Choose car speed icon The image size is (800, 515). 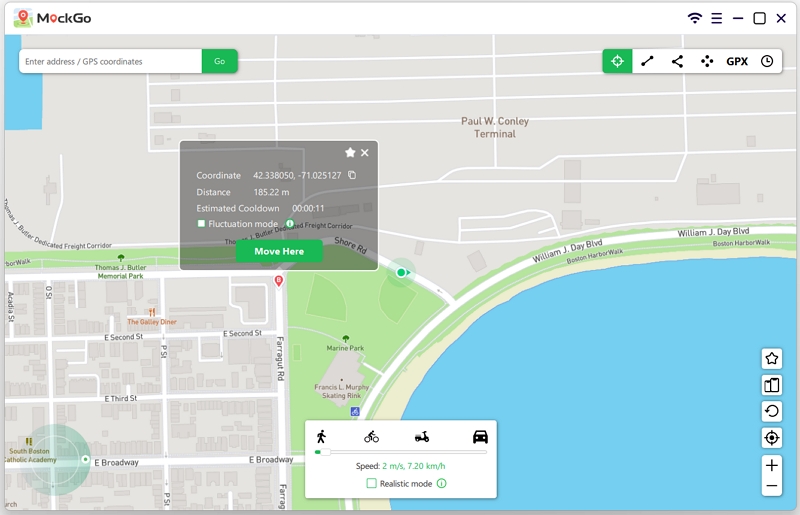[480, 436]
